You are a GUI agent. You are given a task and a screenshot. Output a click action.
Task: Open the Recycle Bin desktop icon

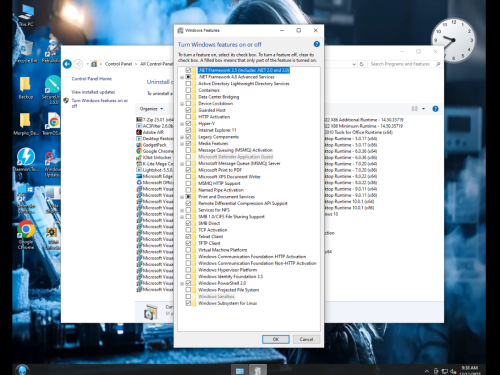[x=26, y=52]
